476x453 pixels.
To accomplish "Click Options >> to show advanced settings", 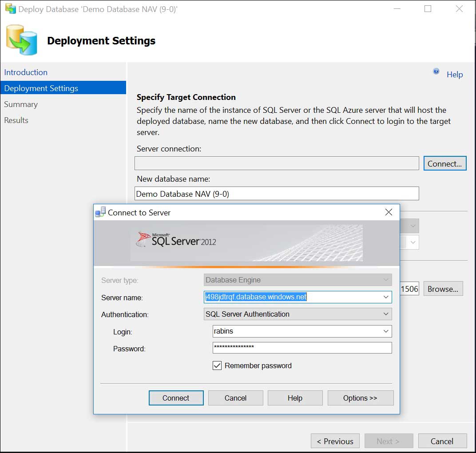I will [361, 397].
